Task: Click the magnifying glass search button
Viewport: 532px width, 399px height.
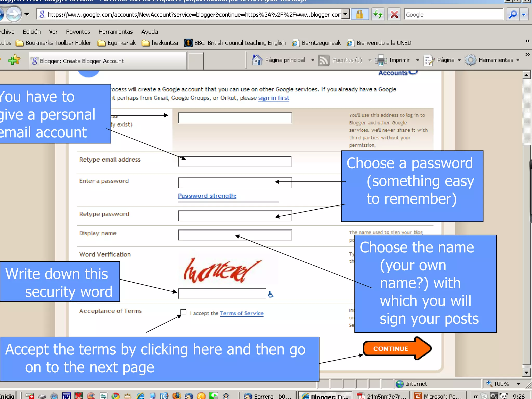Action: (x=513, y=14)
